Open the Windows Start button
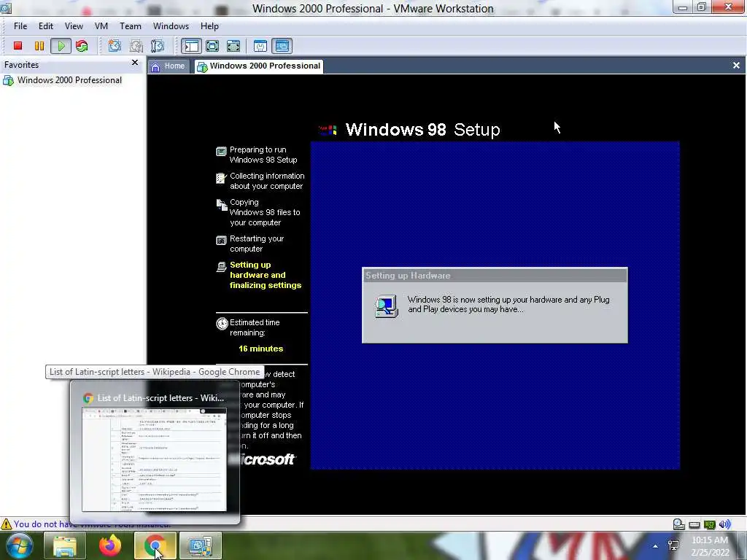This screenshot has height=560, width=747. coord(19,545)
